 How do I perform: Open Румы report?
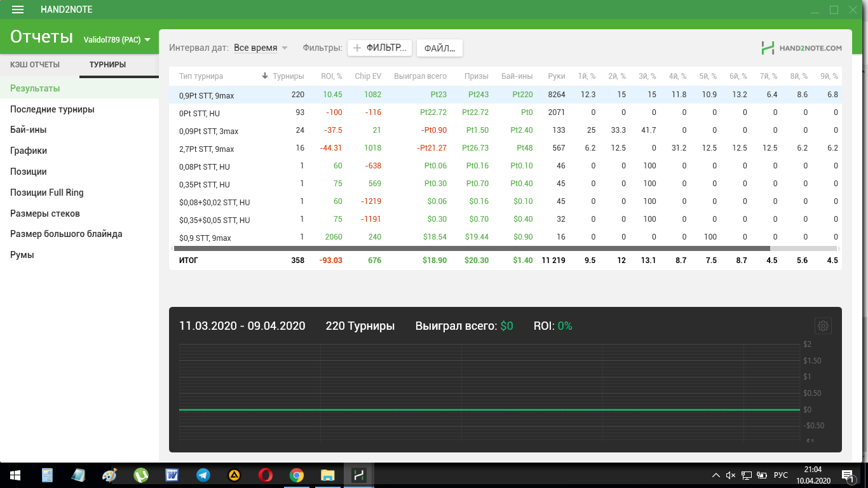coord(79,255)
